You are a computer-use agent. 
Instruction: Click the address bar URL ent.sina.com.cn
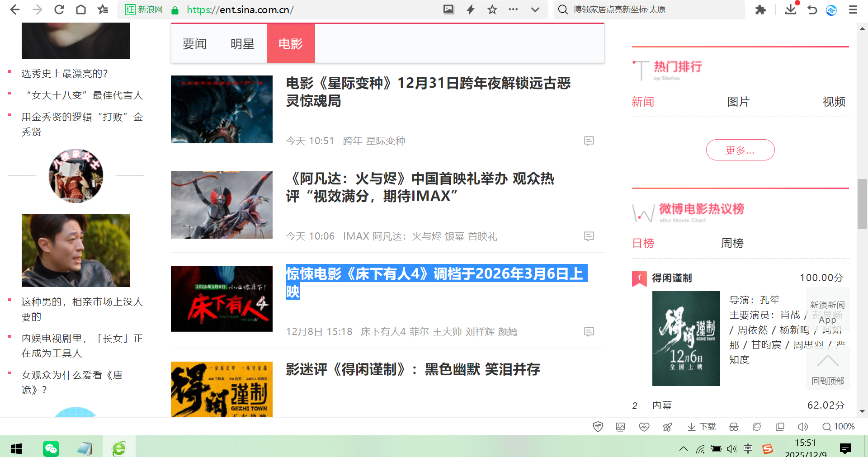point(240,9)
